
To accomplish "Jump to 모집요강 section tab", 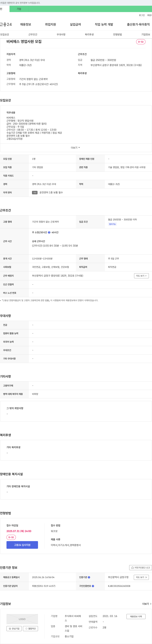I will point(4,34).
